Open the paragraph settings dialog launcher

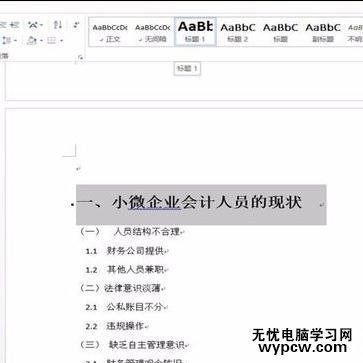pos(80,58)
